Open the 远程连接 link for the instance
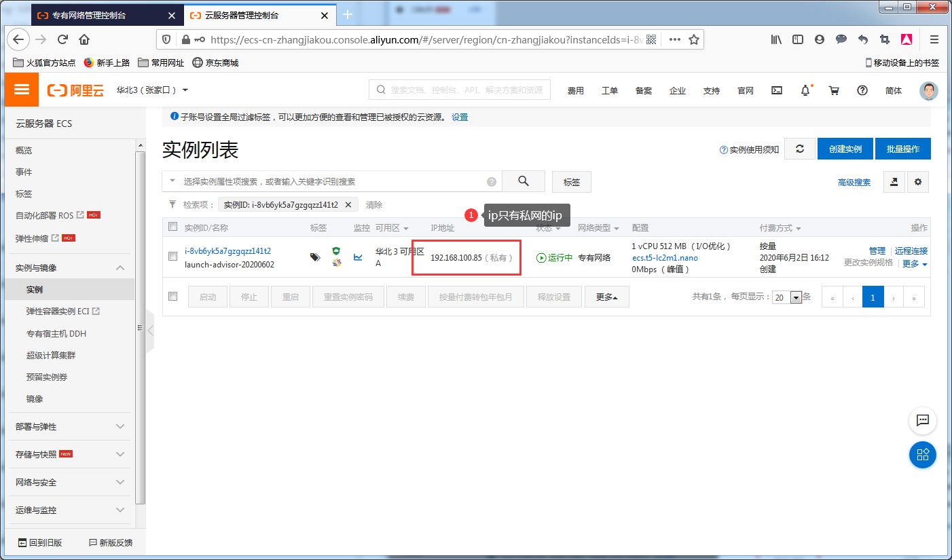The height and width of the screenshot is (560, 952). pyautogui.click(x=911, y=250)
